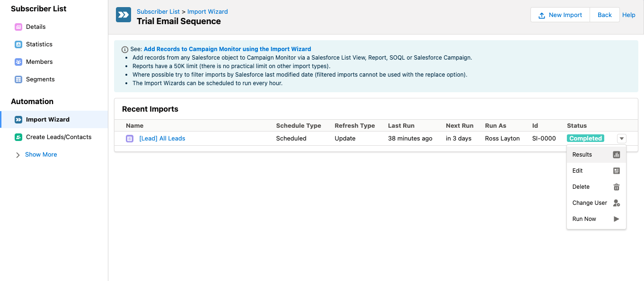644x281 pixels.
Task: Click the Create Leads/Contacts green icon
Action: point(18,137)
